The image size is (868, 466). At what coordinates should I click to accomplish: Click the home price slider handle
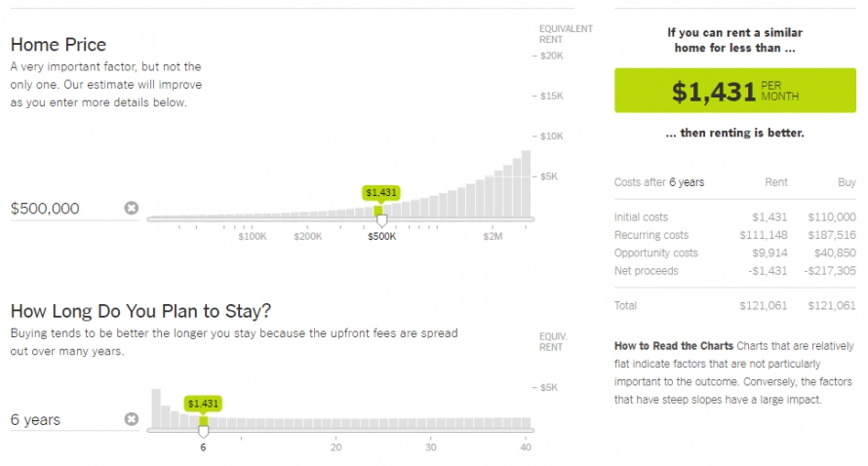pos(381,221)
